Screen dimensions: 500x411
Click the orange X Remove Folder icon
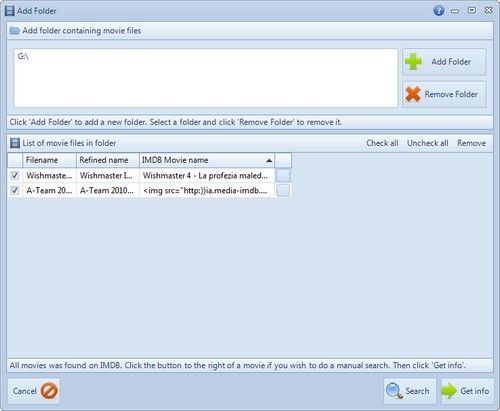[413, 94]
